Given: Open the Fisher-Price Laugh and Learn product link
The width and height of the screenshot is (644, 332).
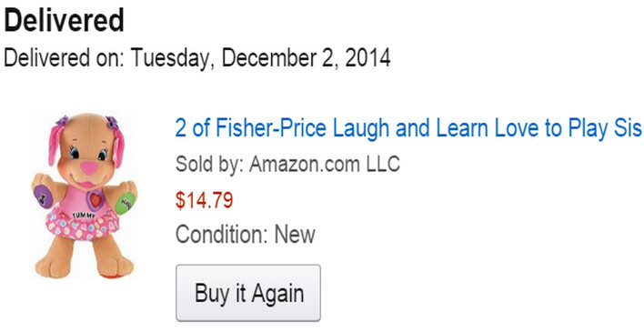Looking at the screenshot, I should [x=408, y=128].
